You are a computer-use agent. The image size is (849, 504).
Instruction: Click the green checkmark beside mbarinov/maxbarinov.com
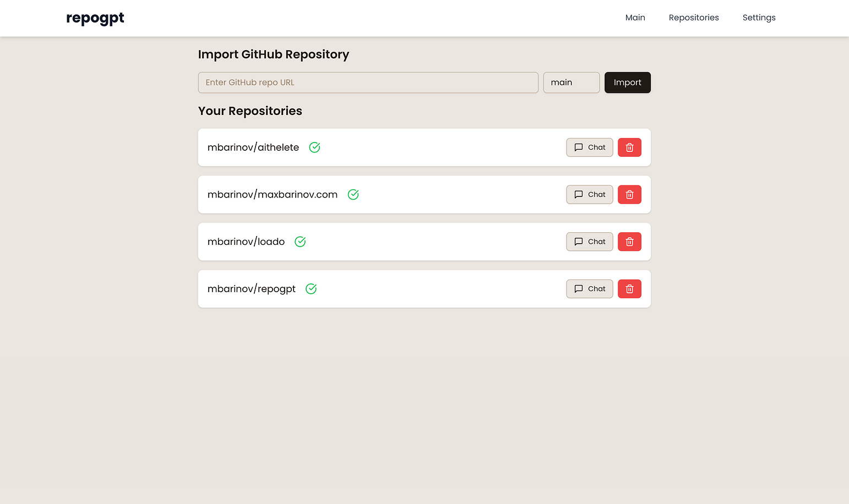(x=353, y=195)
